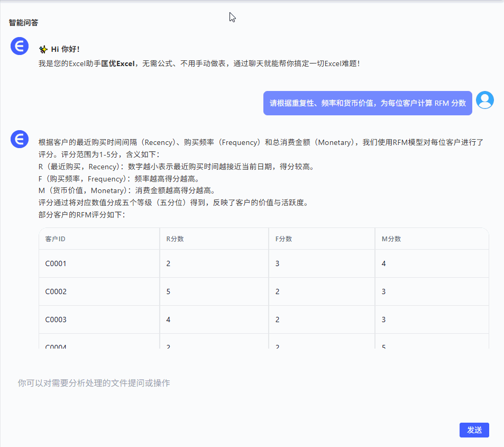Select the M score cell for C0003
Screen dimensions: 504x447
[432, 320]
